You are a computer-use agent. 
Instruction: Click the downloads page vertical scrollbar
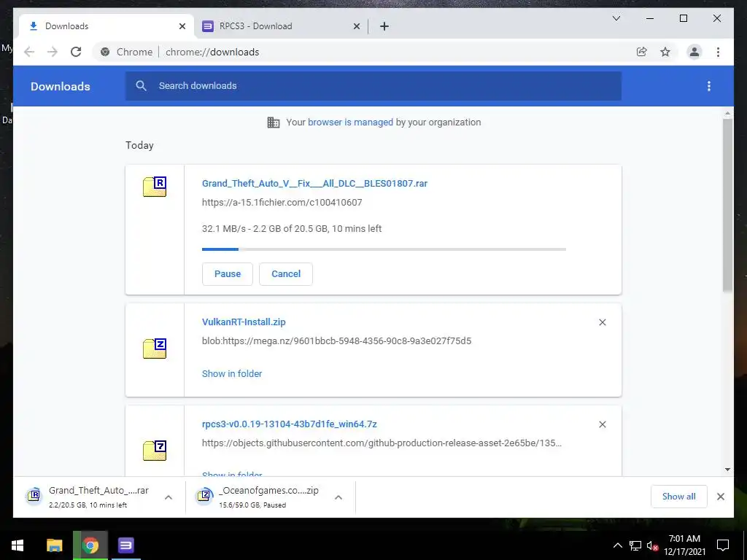(x=727, y=205)
